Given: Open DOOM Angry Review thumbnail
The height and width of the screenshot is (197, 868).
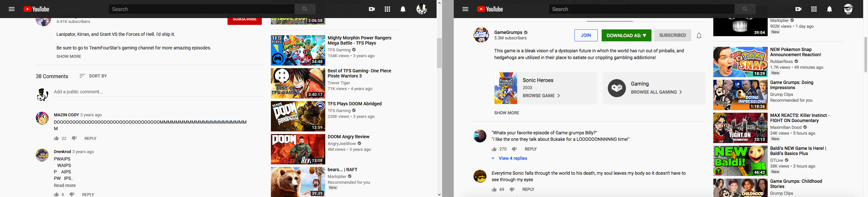Looking at the screenshot, I should click(x=298, y=149).
